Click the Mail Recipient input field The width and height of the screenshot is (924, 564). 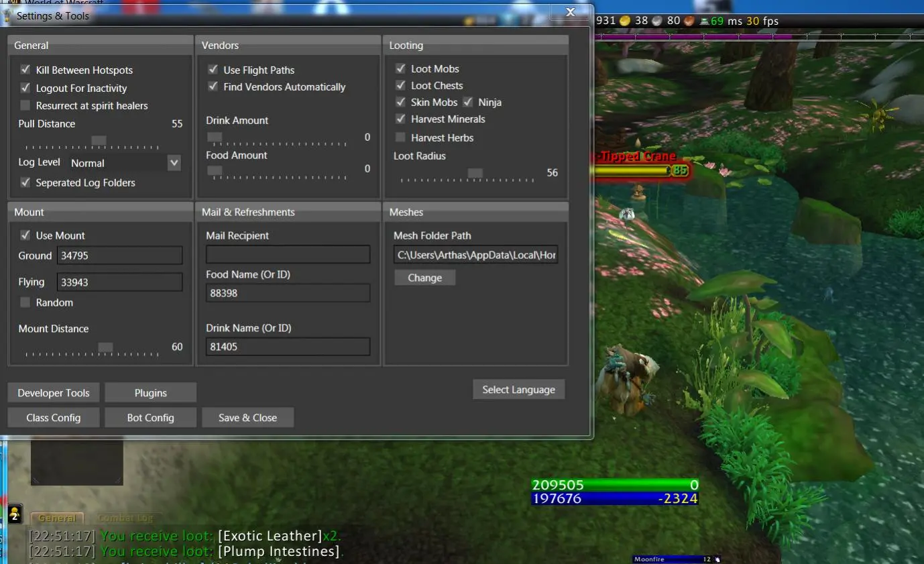point(288,254)
